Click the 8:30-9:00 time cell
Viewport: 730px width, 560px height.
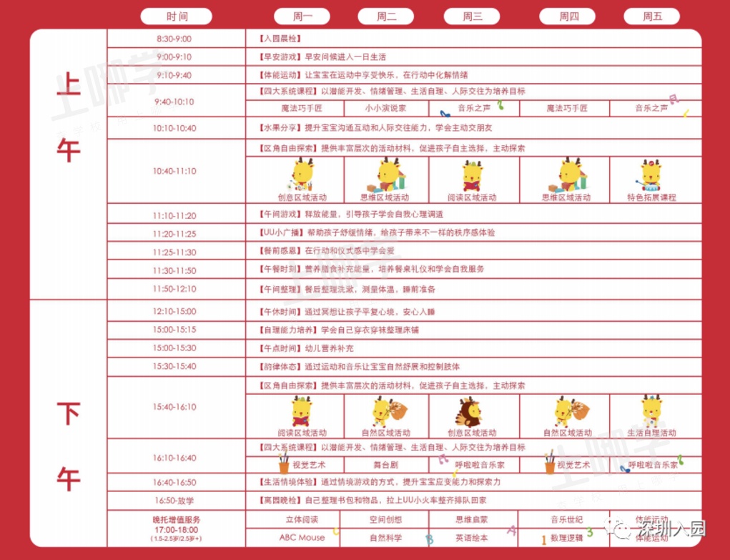coord(176,39)
